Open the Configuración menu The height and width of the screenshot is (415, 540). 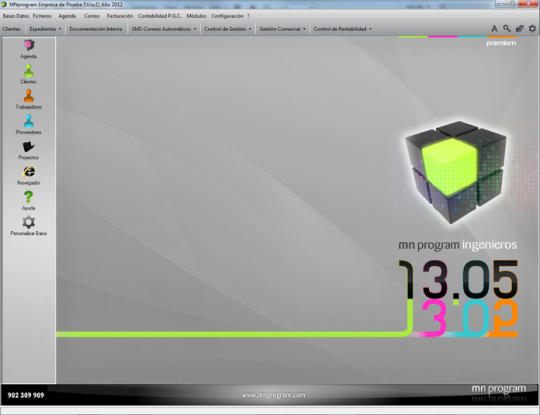[227, 16]
